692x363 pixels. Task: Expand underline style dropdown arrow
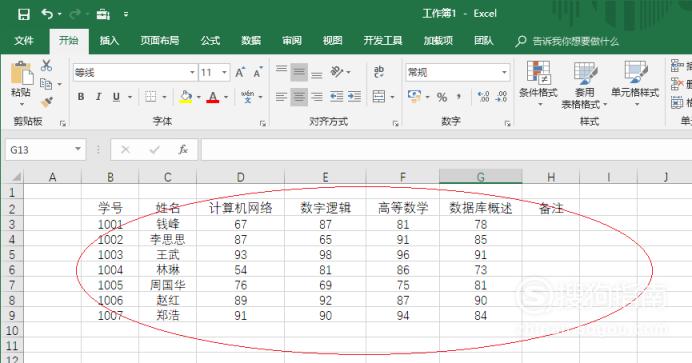[x=130, y=97]
